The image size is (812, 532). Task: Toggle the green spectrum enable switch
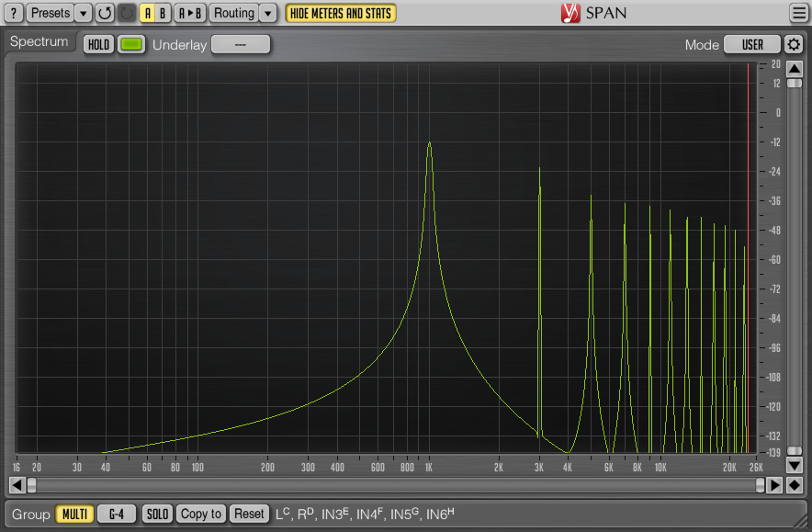(x=131, y=44)
